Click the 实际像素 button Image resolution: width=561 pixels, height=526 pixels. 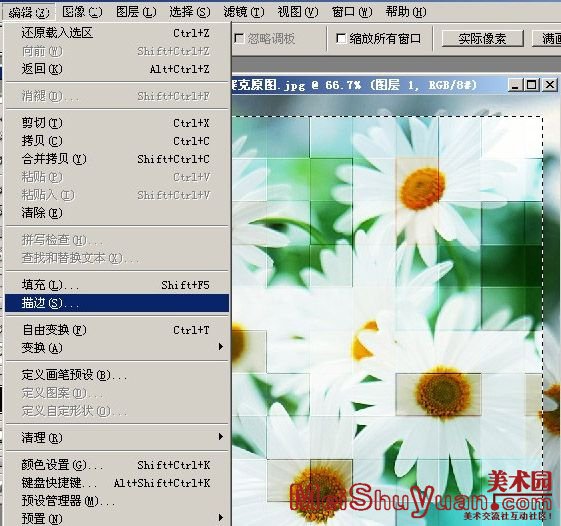pyautogui.click(x=482, y=38)
